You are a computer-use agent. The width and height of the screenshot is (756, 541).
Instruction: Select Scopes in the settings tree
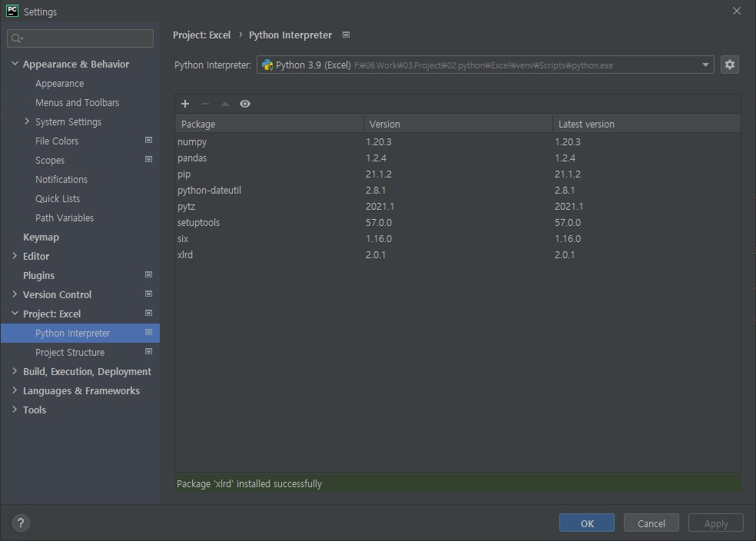[x=50, y=160]
